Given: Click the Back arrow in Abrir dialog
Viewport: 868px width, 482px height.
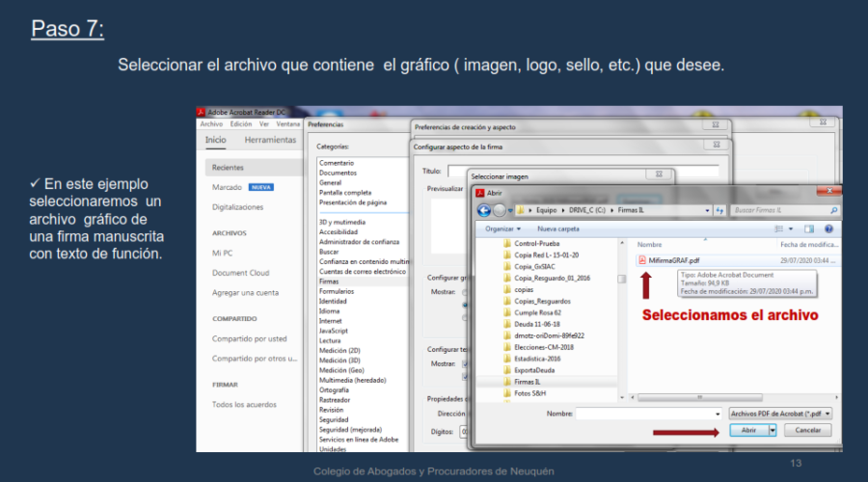Looking at the screenshot, I should (x=484, y=210).
